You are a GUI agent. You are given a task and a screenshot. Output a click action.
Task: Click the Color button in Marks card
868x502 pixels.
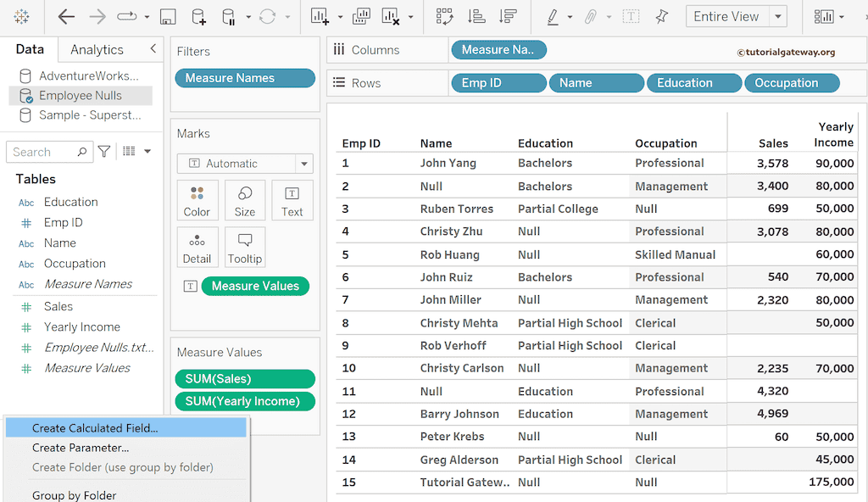[x=197, y=201]
